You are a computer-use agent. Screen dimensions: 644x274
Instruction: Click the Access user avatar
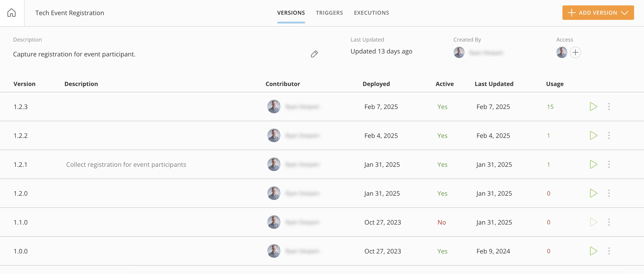[562, 52]
